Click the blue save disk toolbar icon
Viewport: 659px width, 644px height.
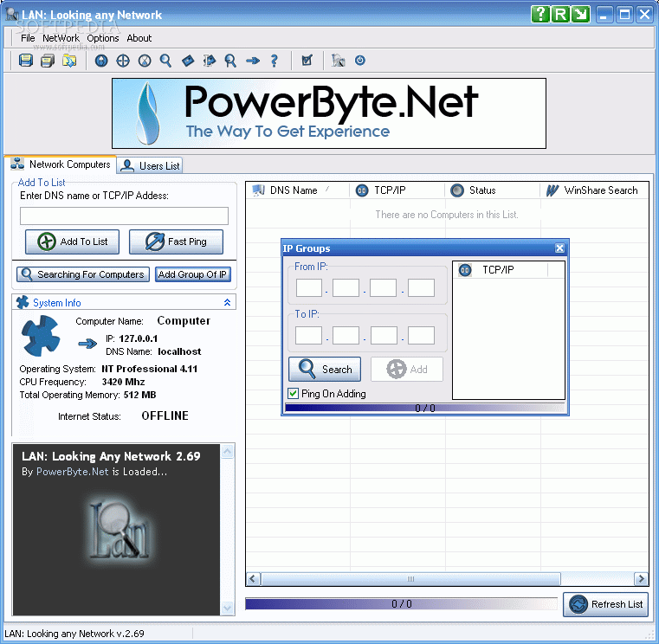tap(26, 61)
